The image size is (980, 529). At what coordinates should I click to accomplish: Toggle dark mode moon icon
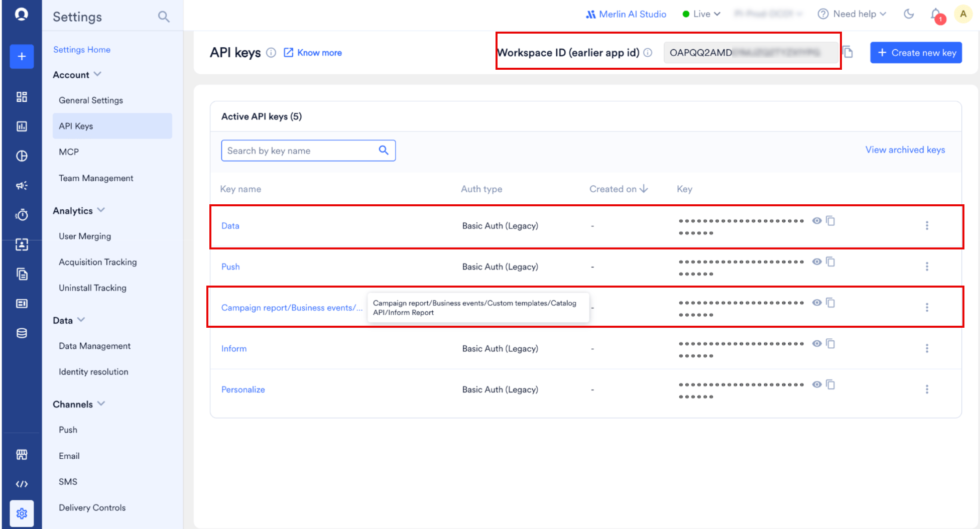coord(909,14)
